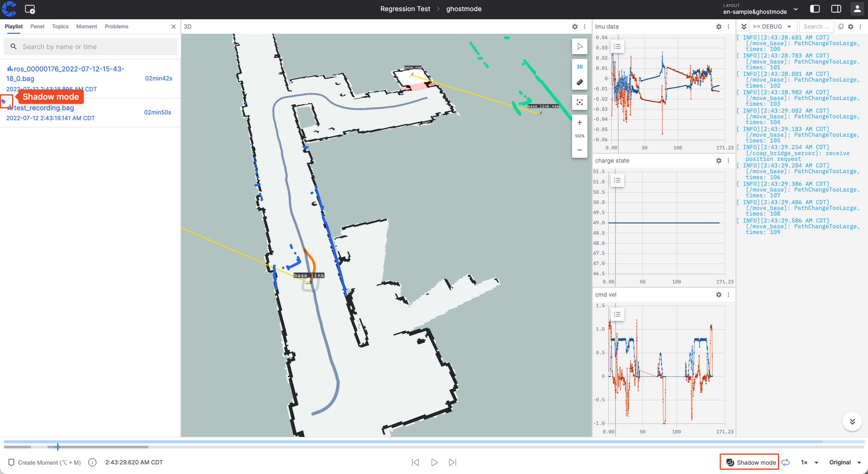Switch to the Playlist tab
Viewport: 868px width, 474px height.
14,26
